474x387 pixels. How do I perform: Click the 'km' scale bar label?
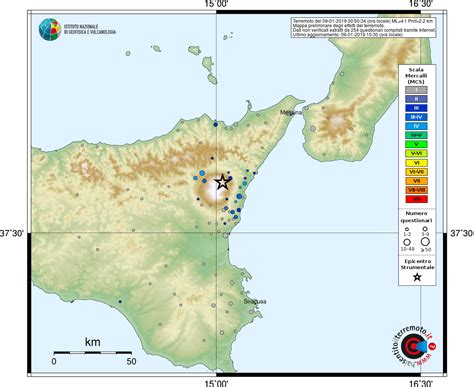(x=92, y=342)
